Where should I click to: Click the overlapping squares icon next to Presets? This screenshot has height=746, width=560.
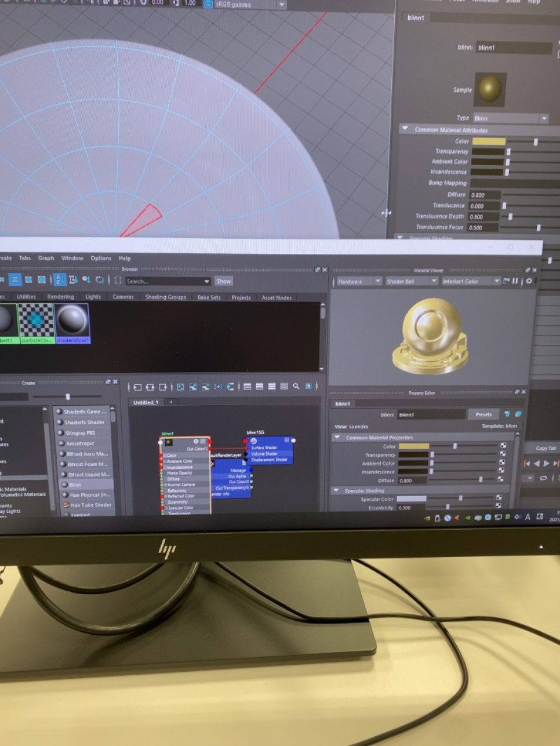click(x=518, y=414)
